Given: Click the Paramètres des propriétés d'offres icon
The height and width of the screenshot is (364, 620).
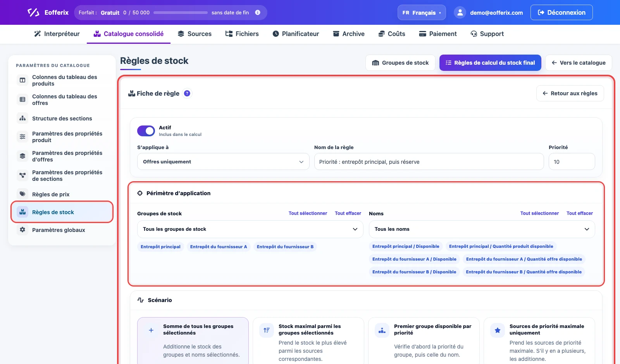Looking at the screenshot, I should point(22,156).
